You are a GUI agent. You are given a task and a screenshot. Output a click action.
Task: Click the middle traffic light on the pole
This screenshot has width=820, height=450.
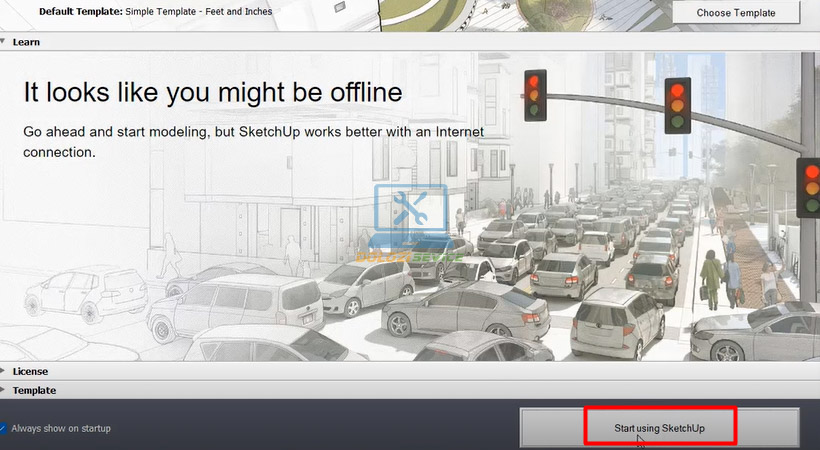pyautogui.click(x=677, y=105)
